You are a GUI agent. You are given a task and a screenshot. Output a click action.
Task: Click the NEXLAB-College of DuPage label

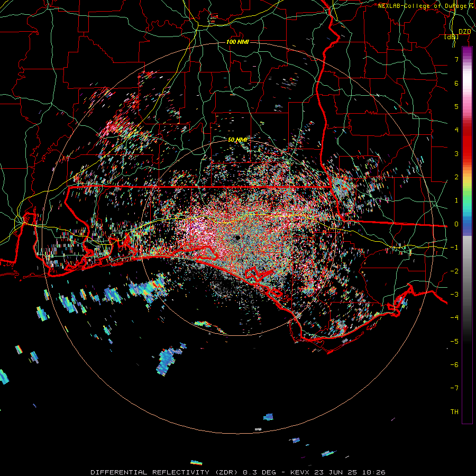[424, 6]
